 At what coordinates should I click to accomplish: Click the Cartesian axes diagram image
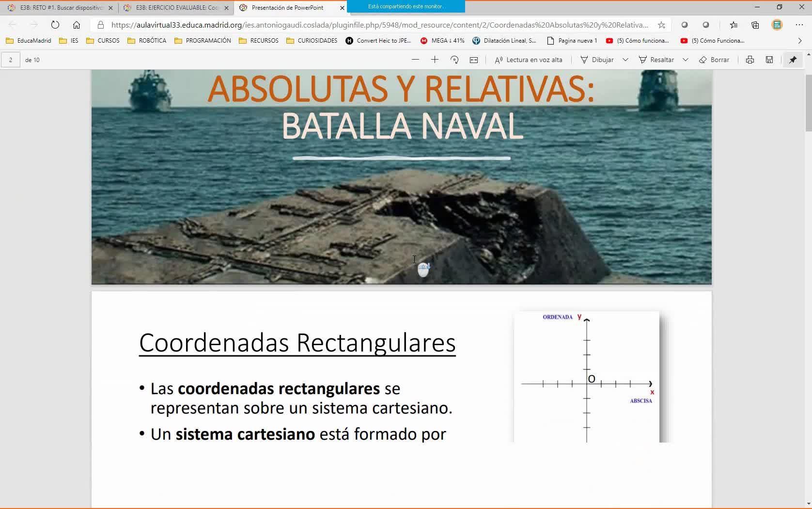(x=587, y=377)
